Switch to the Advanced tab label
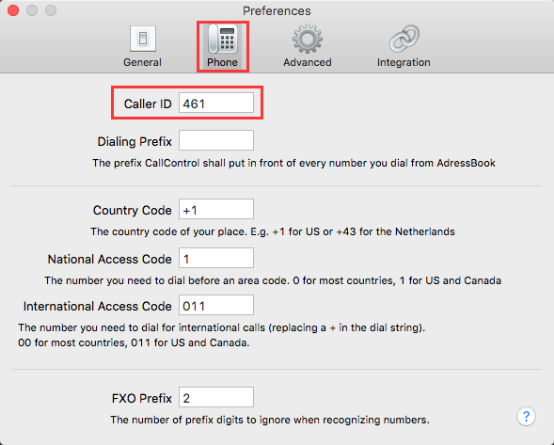Image resolution: width=554 pixels, height=445 pixels. pyautogui.click(x=307, y=62)
